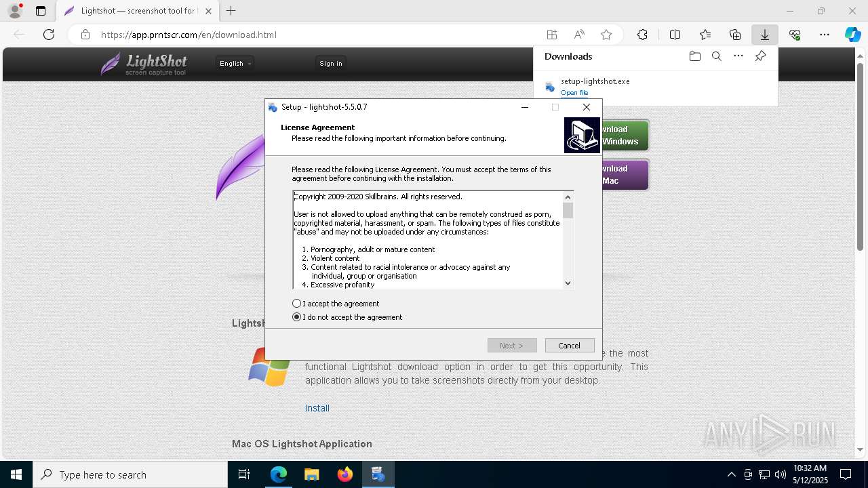Click Setup title bar installer icon
Viewport: 868px width, 488px height.
pos(273,107)
